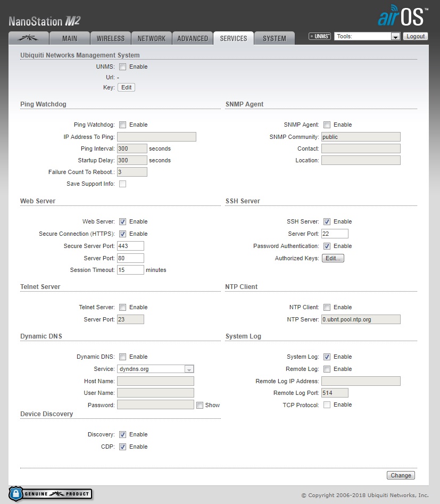Click the Dynamic DNS Password field

coord(155,404)
